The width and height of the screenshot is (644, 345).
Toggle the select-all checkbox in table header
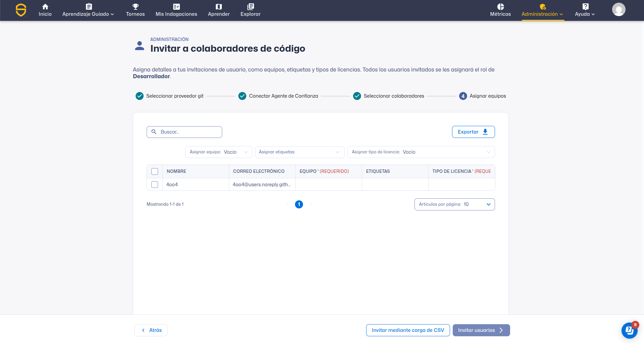[155, 171]
